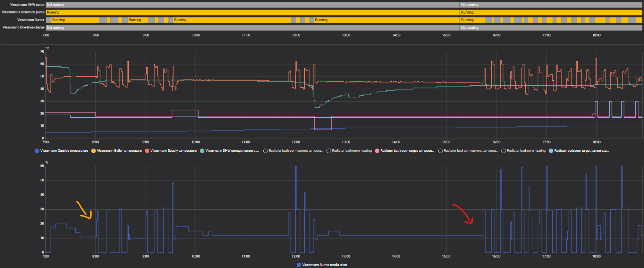Image resolution: width=644 pixels, height=268 pixels.
Task: Toggle Radiator bathroom target temperature legend
Action: click(x=405, y=151)
